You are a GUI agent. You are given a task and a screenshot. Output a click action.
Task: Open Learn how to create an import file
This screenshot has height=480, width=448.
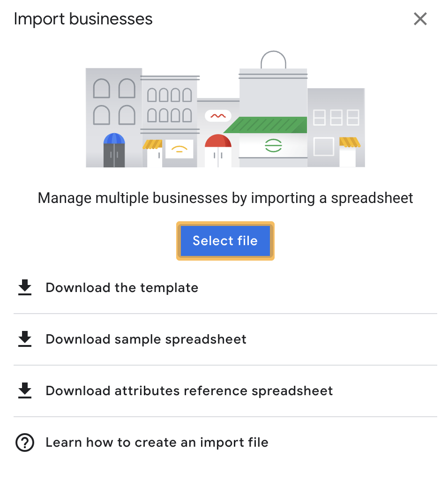(157, 442)
